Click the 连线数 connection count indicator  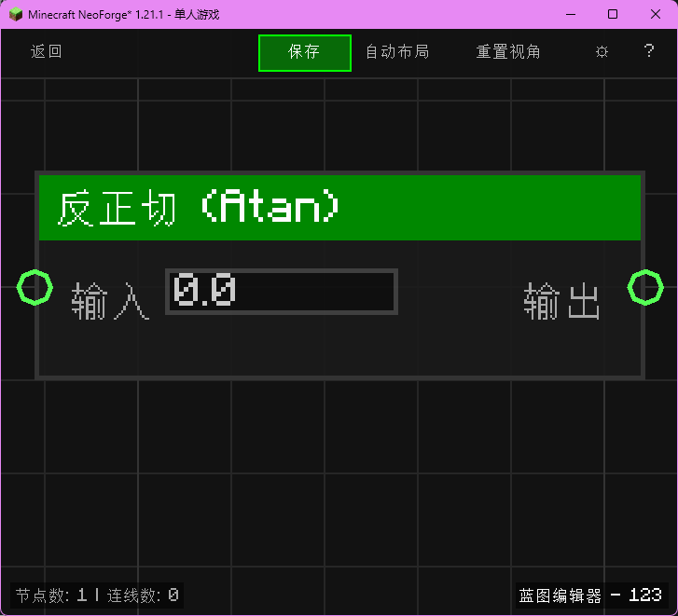[x=142, y=595]
